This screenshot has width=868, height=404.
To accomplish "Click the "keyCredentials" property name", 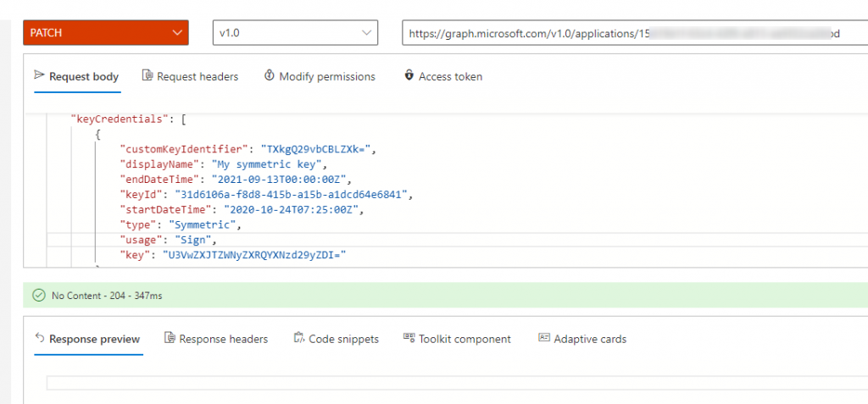I will click(118, 119).
